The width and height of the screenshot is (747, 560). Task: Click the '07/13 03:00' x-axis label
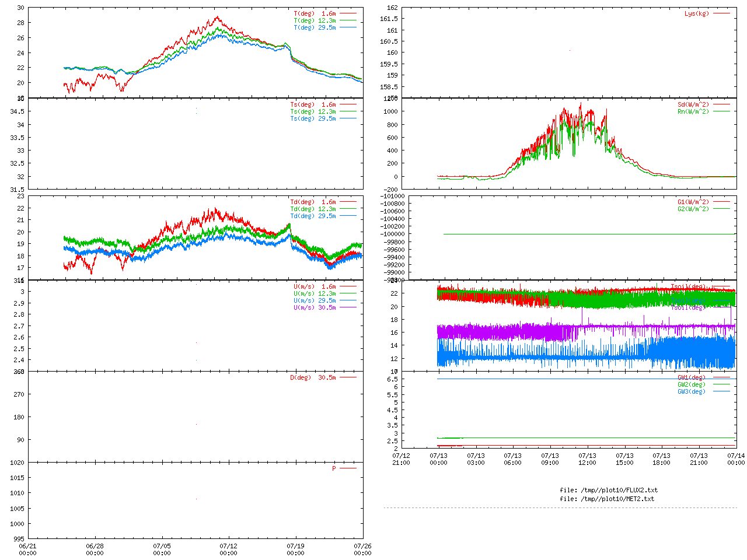tap(476, 459)
